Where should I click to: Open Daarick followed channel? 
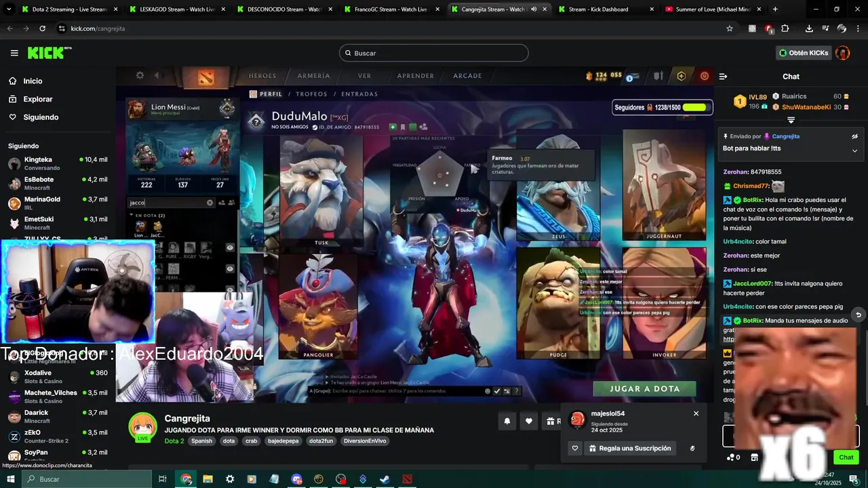58,416
